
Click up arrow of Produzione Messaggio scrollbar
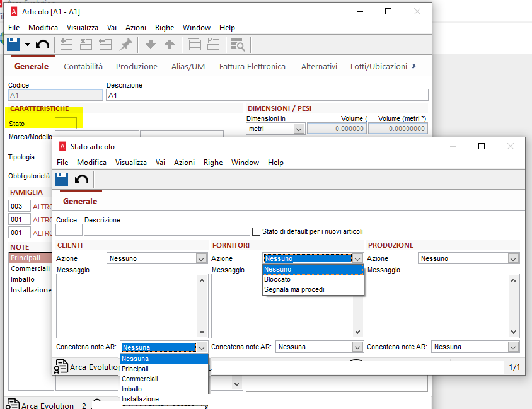[513, 280]
